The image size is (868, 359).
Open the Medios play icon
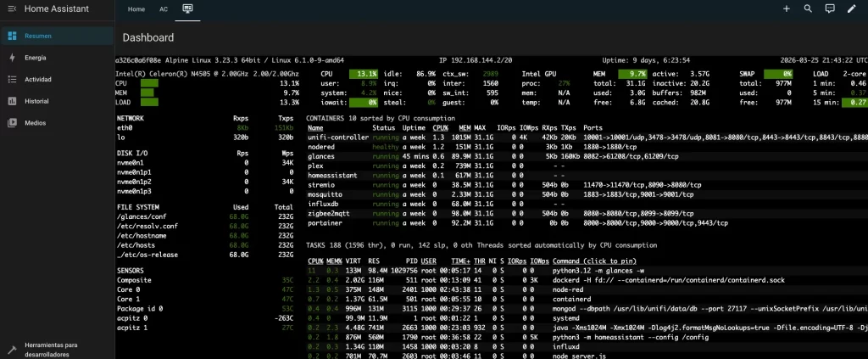tap(12, 122)
